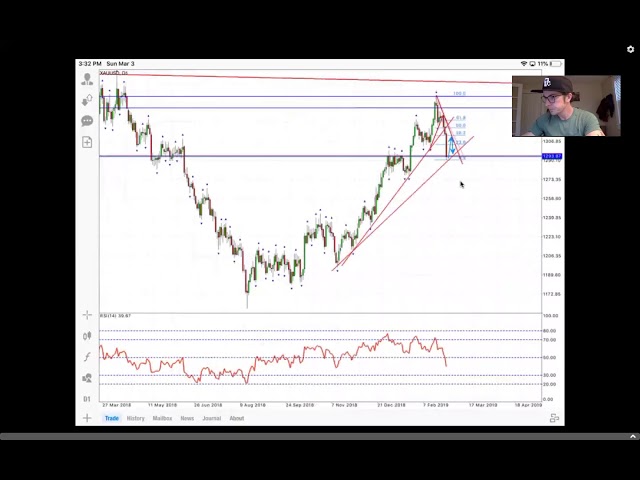Screen dimensions: 640x480
Task: Open the indicators 'f' icon
Action: point(87,357)
